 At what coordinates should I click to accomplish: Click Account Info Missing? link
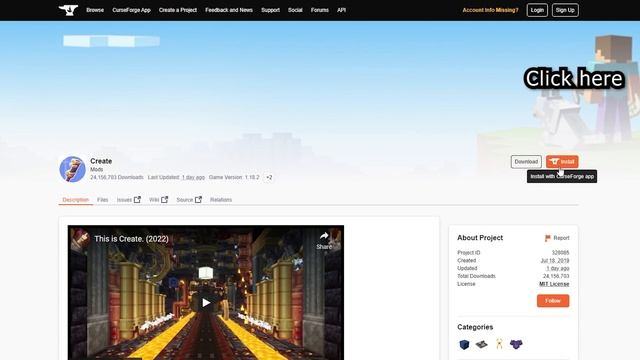[x=490, y=10]
